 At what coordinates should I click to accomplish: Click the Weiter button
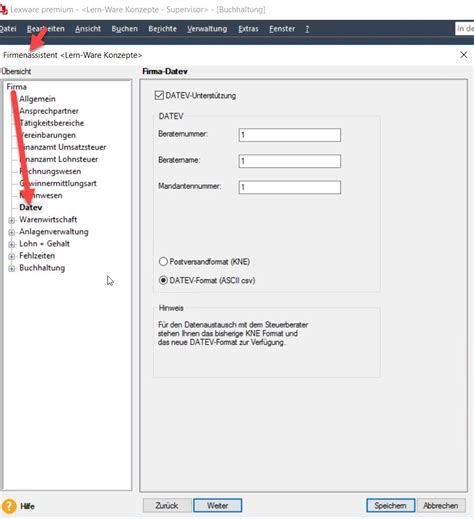point(218,505)
